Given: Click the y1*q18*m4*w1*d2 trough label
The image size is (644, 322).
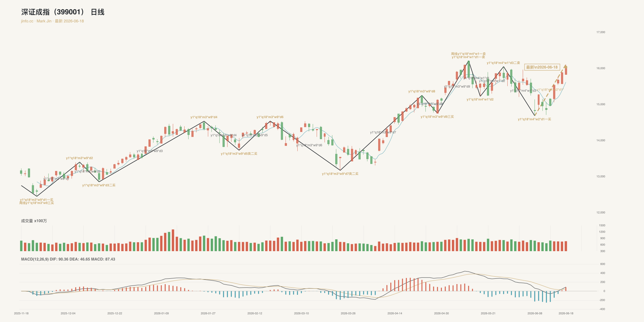Looking at the screenshot, I should pos(480,99).
